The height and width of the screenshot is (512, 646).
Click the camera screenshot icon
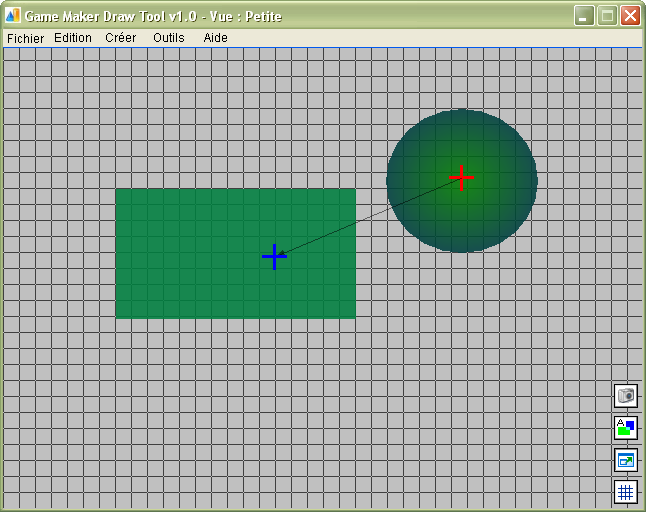pyautogui.click(x=625, y=396)
